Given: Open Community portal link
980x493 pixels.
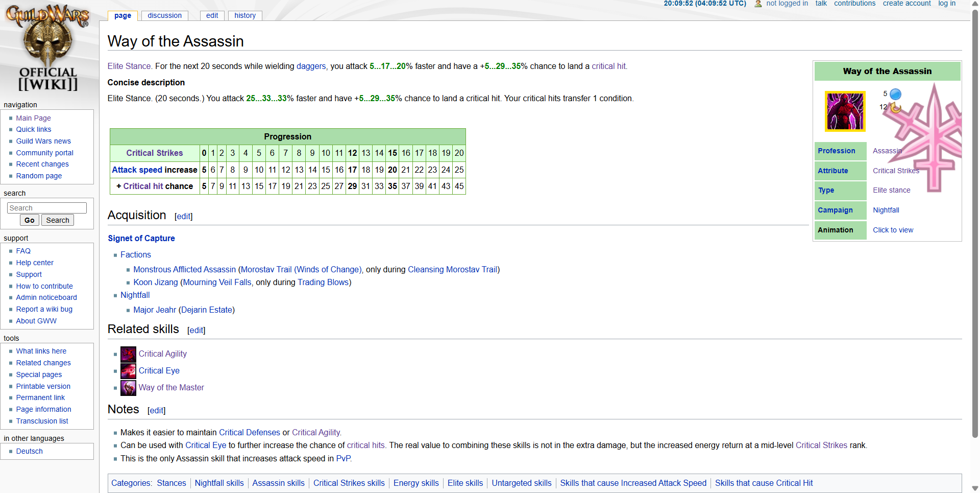Looking at the screenshot, I should click(x=44, y=153).
